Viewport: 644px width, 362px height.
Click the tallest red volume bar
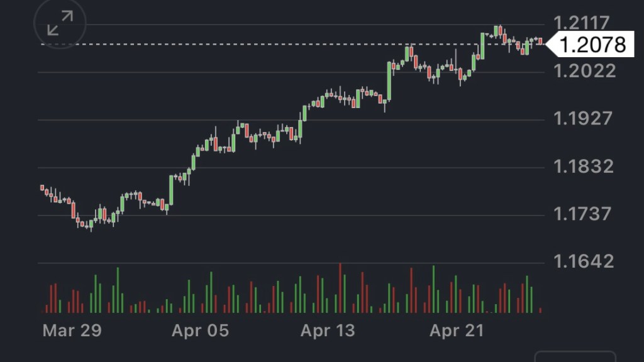point(340,288)
